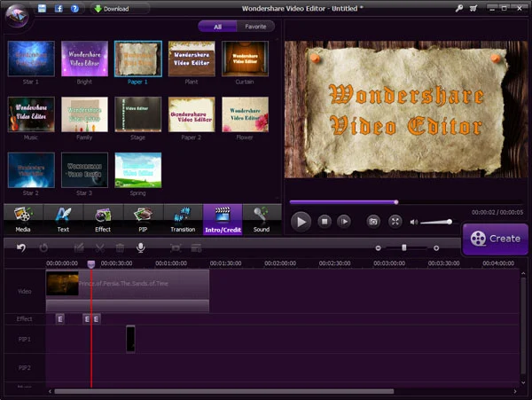The height and width of the screenshot is (400, 532).
Task: Select the Curtain intro thumbnail
Action: tap(245, 58)
